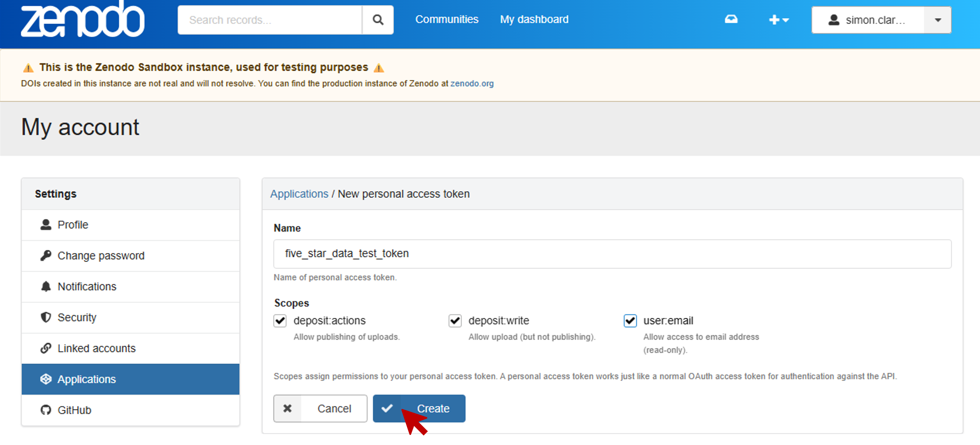Click the X icon on Cancel
This screenshot has width=980, height=445.
point(287,409)
